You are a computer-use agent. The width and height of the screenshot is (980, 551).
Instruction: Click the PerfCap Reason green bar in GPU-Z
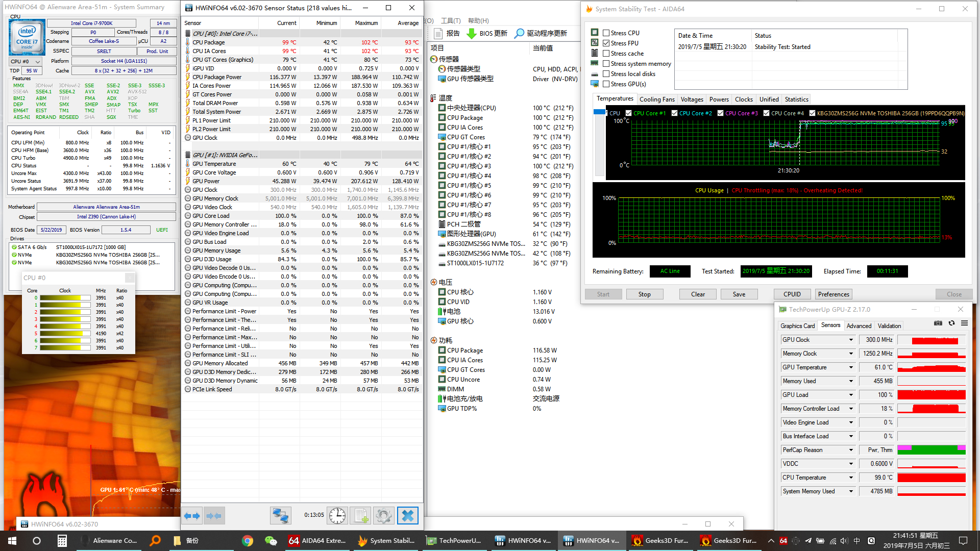point(932,450)
